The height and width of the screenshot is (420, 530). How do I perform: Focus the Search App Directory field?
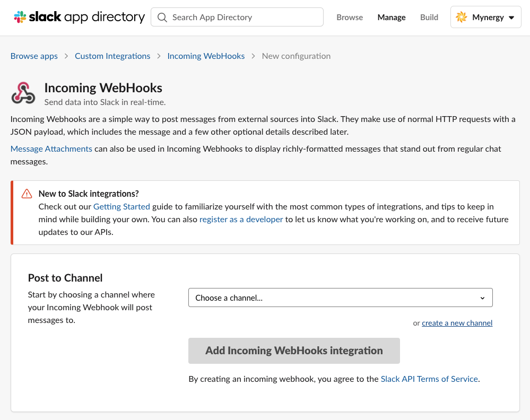point(244,17)
